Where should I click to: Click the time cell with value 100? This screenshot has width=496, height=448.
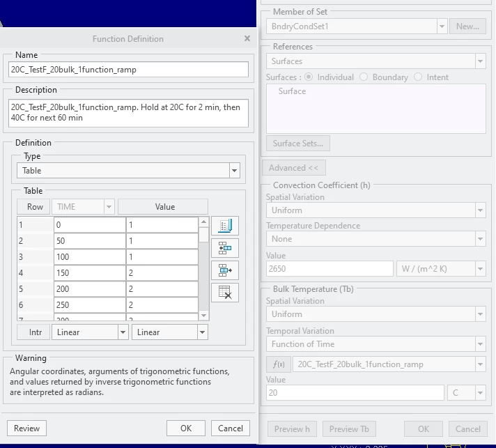coord(90,257)
